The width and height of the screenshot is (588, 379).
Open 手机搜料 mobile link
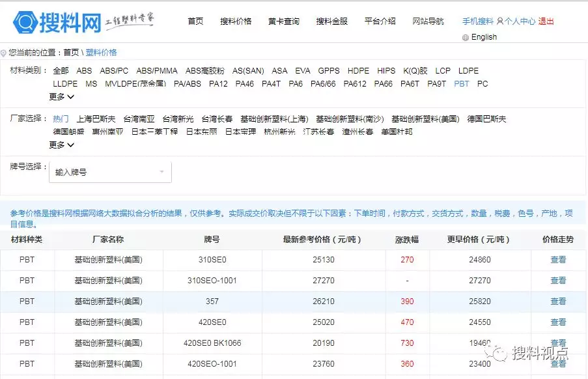(477, 21)
